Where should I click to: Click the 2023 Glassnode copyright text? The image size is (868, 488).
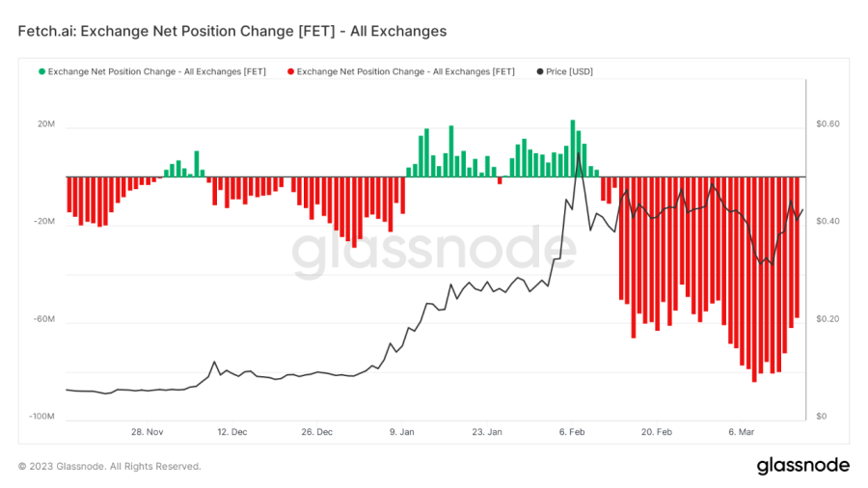110,467
